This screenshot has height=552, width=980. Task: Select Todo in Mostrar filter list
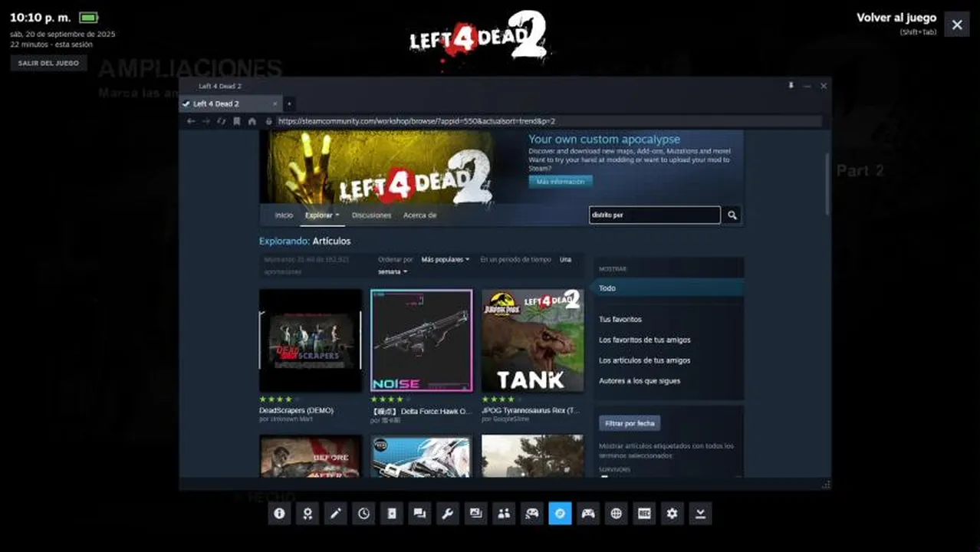(669, 288)
